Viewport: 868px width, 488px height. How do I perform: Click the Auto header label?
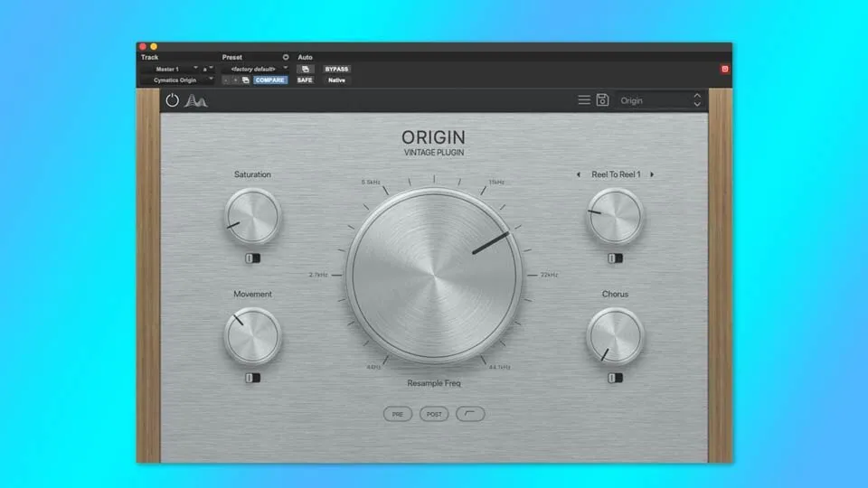[x=305, y=57]
